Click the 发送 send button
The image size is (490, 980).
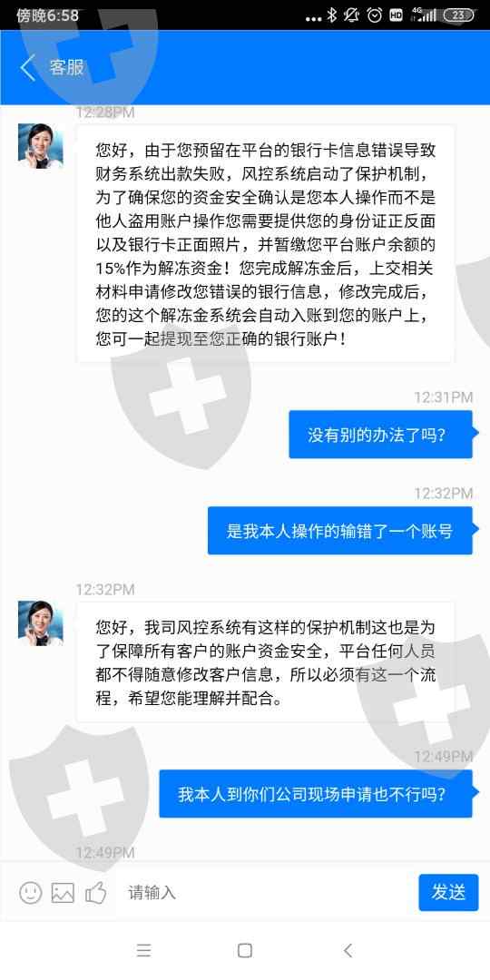[448, 892]
